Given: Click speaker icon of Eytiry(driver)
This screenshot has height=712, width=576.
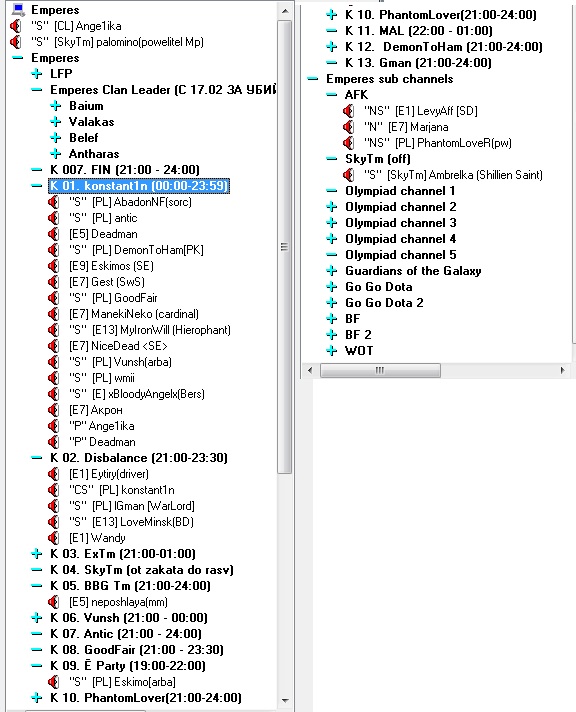Looking at the screenshot, I should tap(54, 474).
